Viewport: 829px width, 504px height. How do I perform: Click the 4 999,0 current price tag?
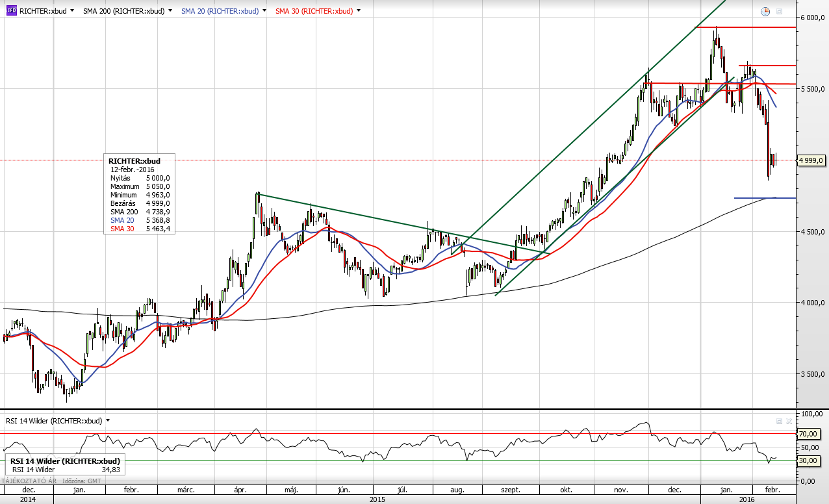coord(810,160)
